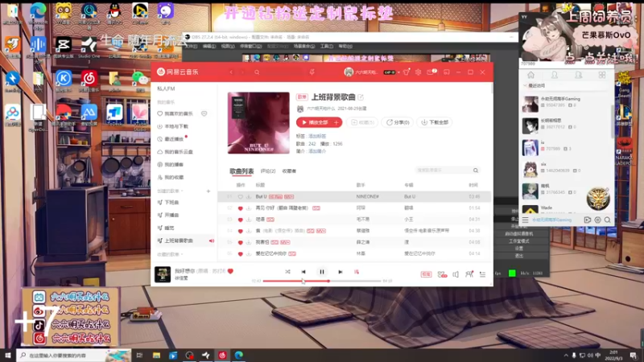Switch to the comments (2) tab
Image resolution: width=644 pixels, height=362 pixels.
pyautogui.click(x=268, y=171)
